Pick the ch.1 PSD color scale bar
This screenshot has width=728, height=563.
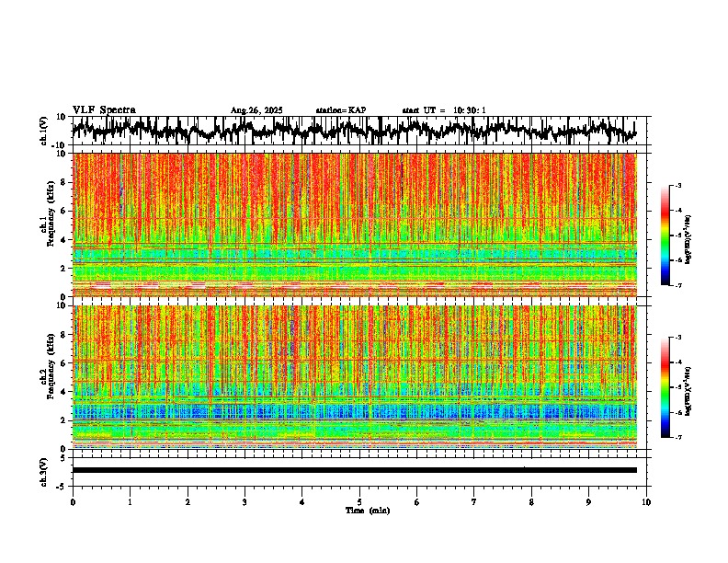[x=665, y=236]
